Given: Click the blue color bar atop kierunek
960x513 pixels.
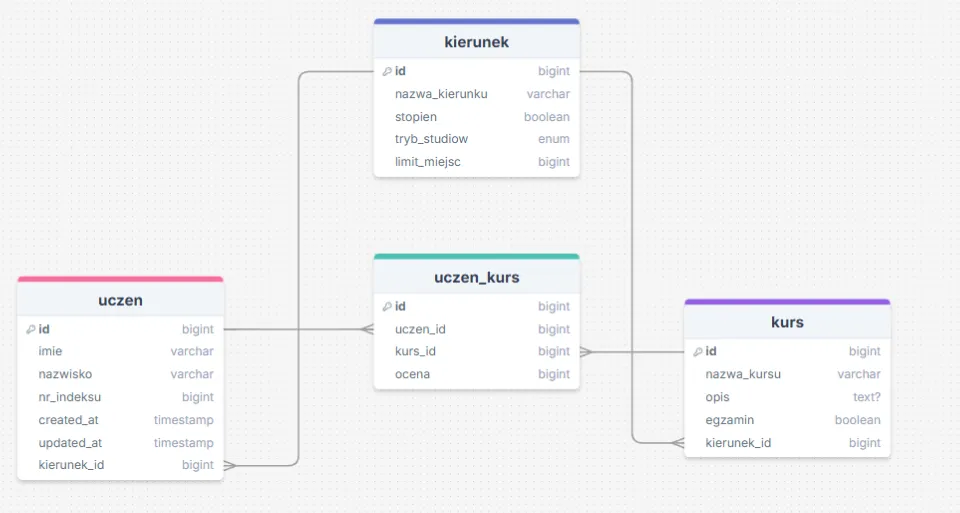Looking at the screenshot, I should [x=476, y=21].
